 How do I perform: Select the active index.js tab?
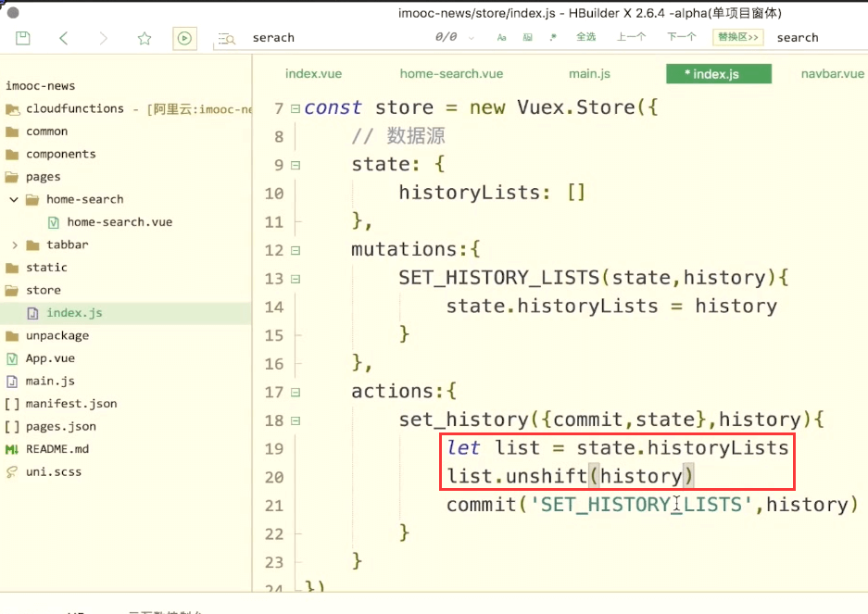719,74
